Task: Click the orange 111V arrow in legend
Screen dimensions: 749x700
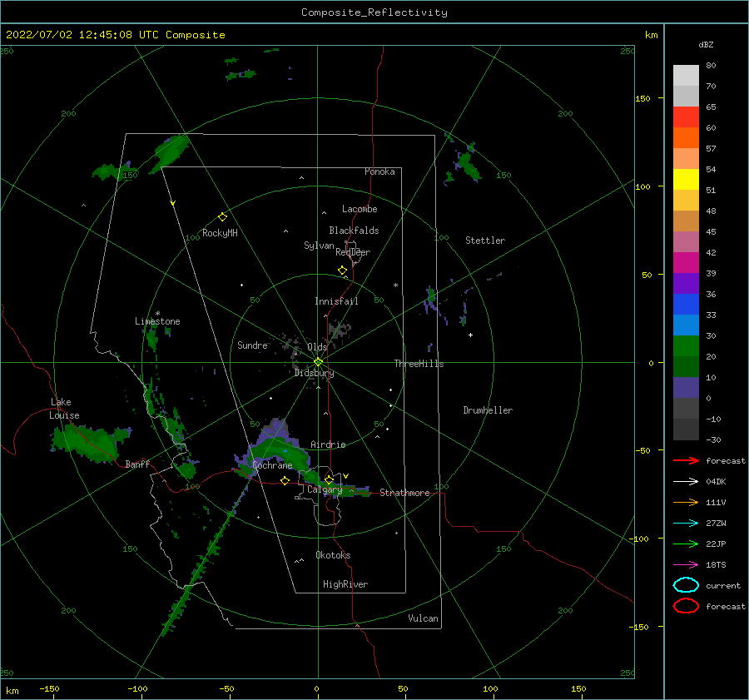Action: pos(686,502)
